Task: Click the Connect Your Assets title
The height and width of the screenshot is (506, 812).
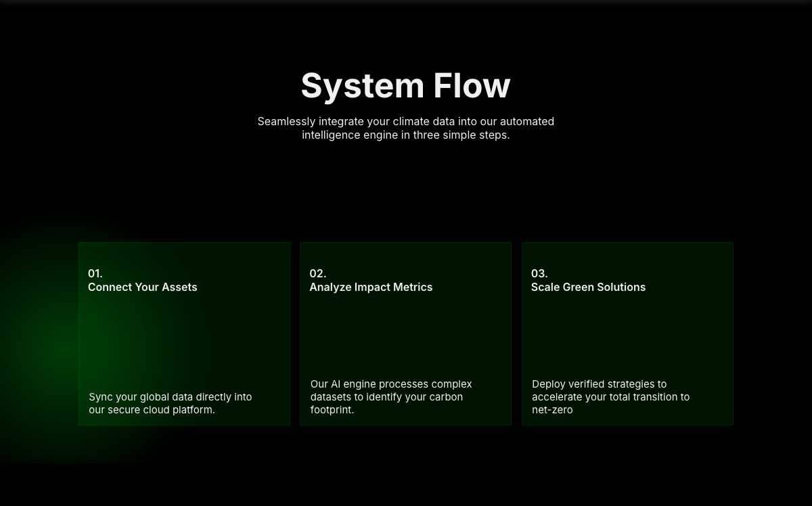Action: coord(143,287)
